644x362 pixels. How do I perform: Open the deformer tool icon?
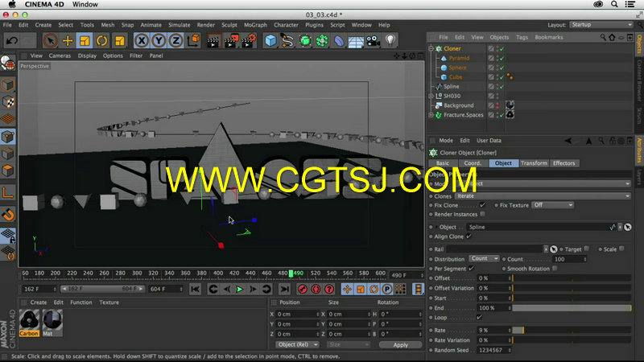point(339,41)
